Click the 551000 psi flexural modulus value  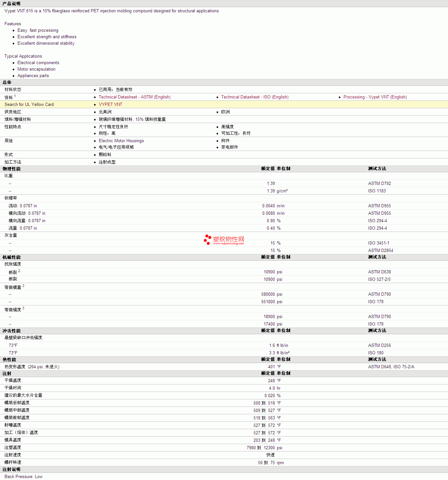[x=272, y=302]
